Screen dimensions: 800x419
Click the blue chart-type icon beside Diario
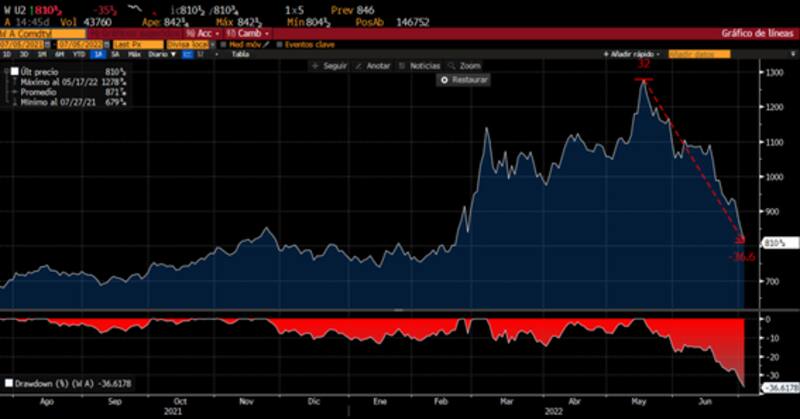click(x=185, y=54)
